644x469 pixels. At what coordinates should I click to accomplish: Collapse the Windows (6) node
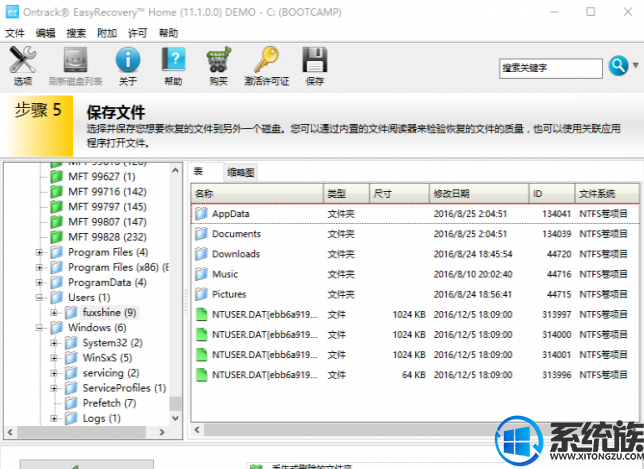(39, 328)
